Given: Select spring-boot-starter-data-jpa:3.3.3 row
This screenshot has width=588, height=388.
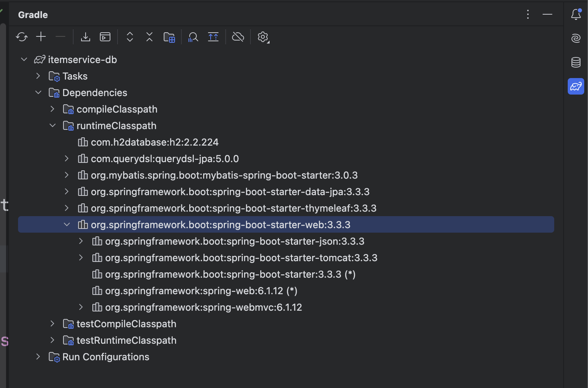Looking at the screenshot, I should click(286, 191).
